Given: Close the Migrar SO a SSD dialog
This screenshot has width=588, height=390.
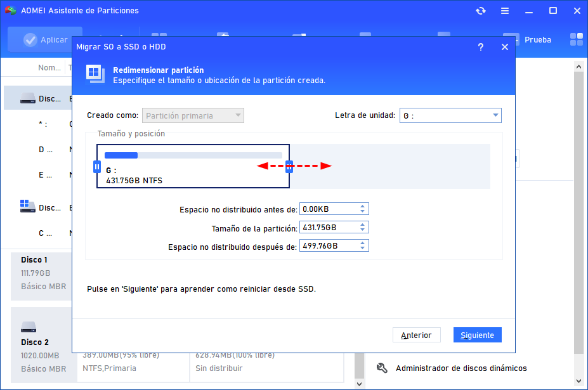Looking at the screenshot, I should [505, 47].
